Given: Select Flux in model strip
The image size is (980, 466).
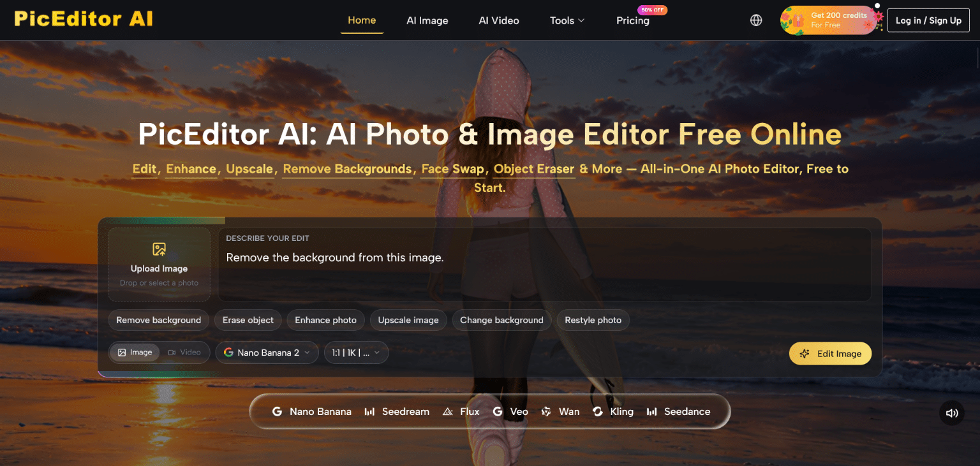Looking at the screenshot, I should 461,412.
